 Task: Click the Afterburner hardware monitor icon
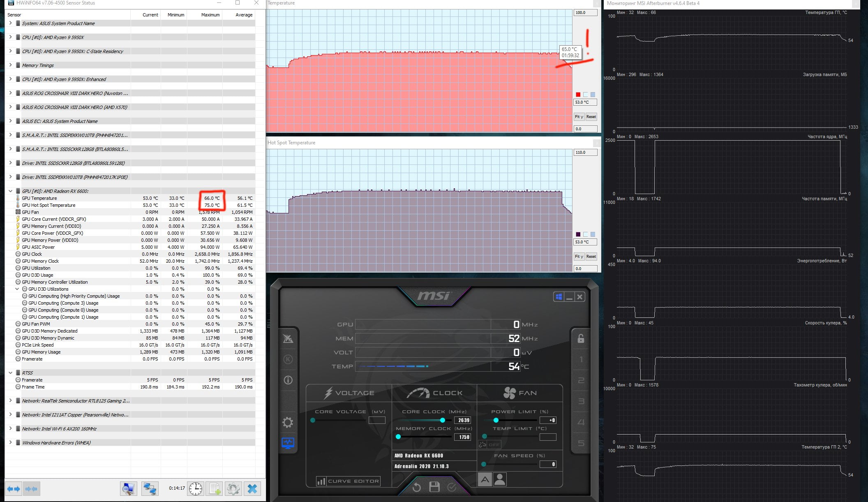pyautogui.click(x=288, y=443)
